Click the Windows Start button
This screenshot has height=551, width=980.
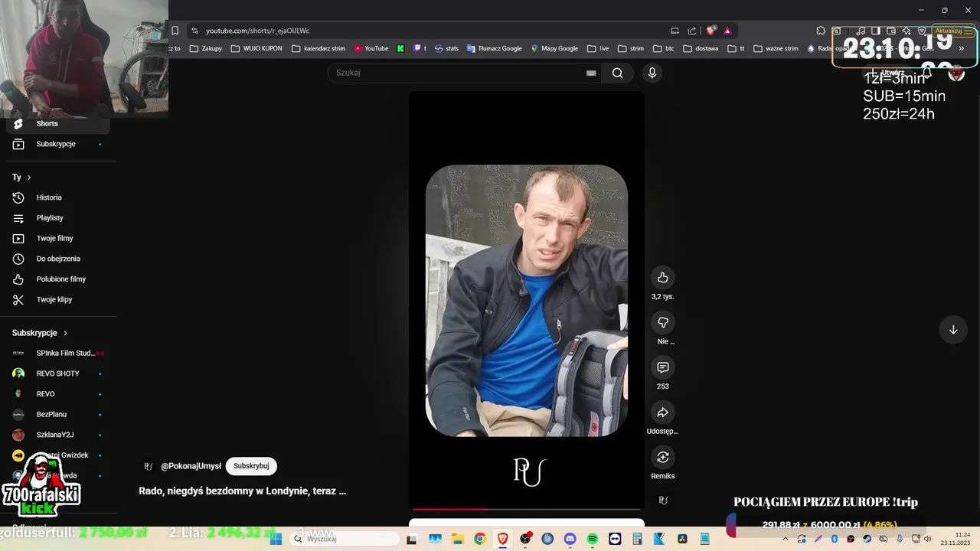pyautogui.click(x=276, y=539)
